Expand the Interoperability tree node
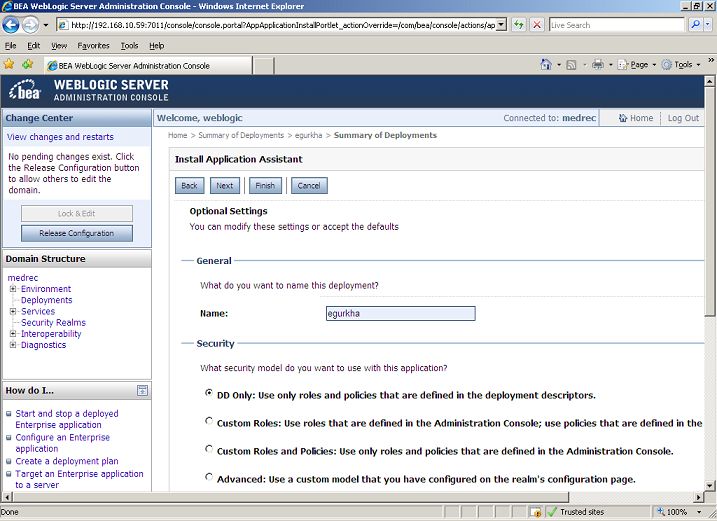Screen dimensions: 717x521 point(13,333)
